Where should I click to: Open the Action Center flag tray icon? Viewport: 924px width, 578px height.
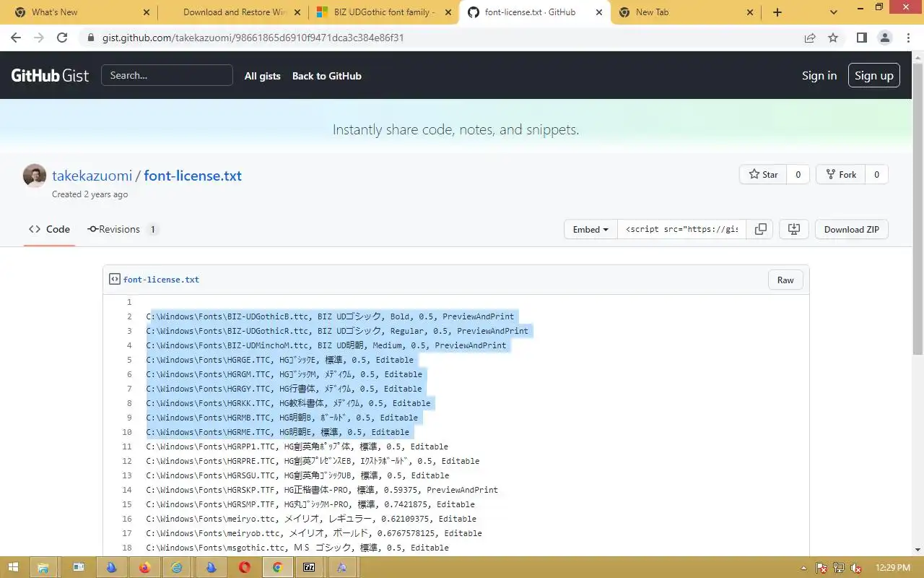[821, 568]
